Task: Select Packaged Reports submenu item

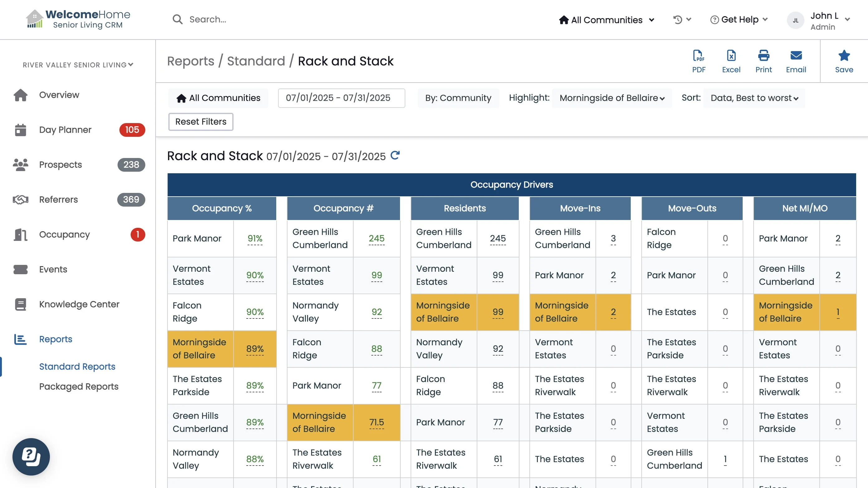Action: (79, 386)
